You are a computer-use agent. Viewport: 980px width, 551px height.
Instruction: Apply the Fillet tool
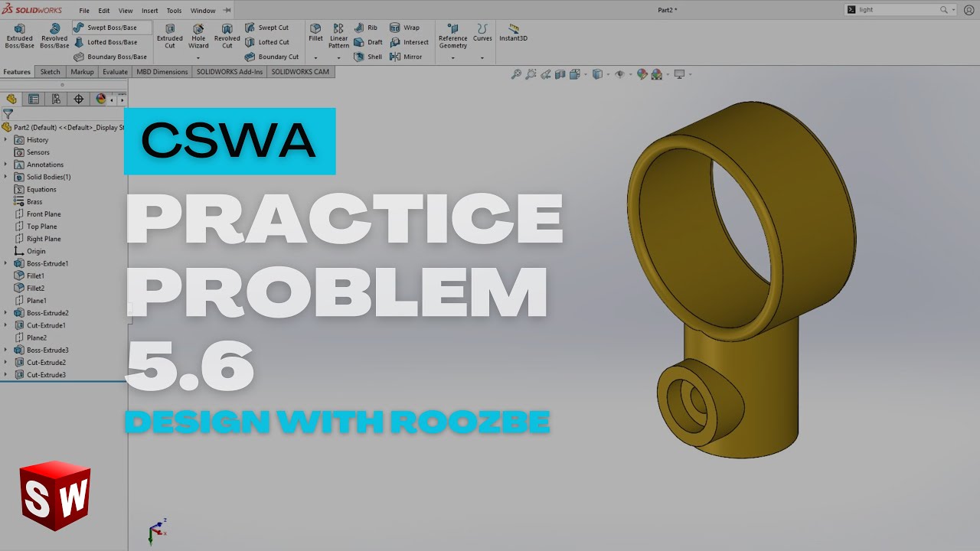pyautogui.click(x=315, y=33)
